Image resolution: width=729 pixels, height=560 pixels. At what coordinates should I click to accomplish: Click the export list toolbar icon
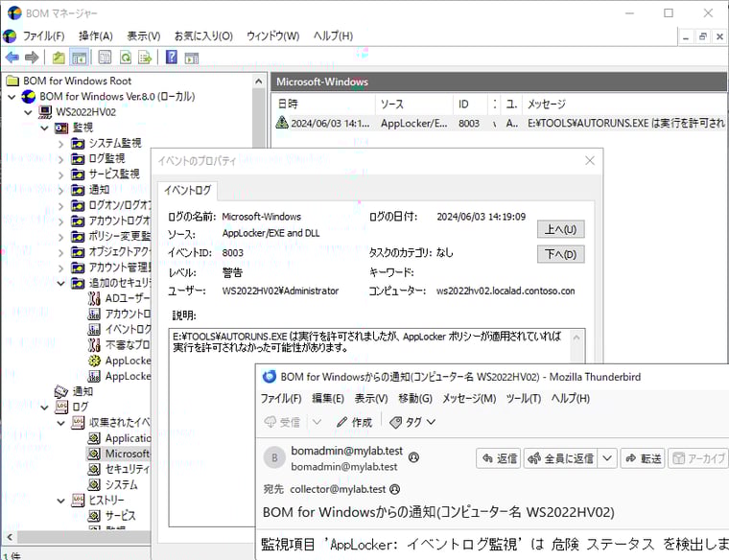point(145,58)
